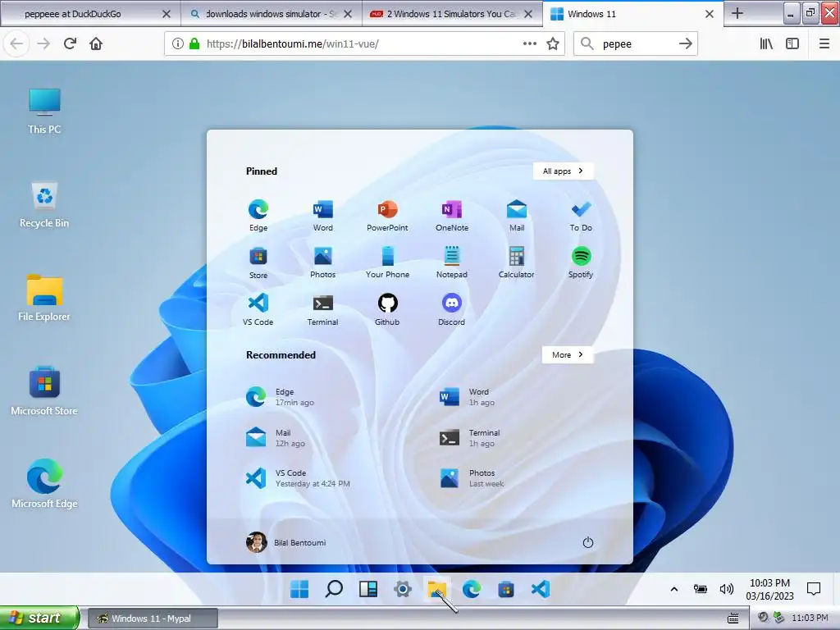Open the browser hamburger menu
The height and width of the screenshot is (630, 840).
824,43
